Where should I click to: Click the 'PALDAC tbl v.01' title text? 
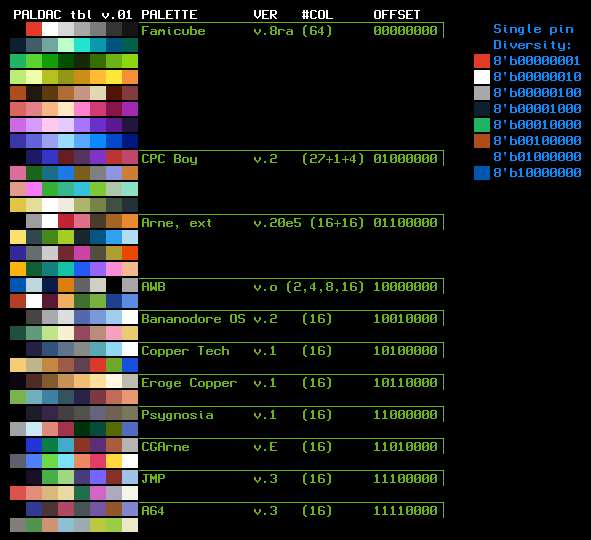(73, 15)
